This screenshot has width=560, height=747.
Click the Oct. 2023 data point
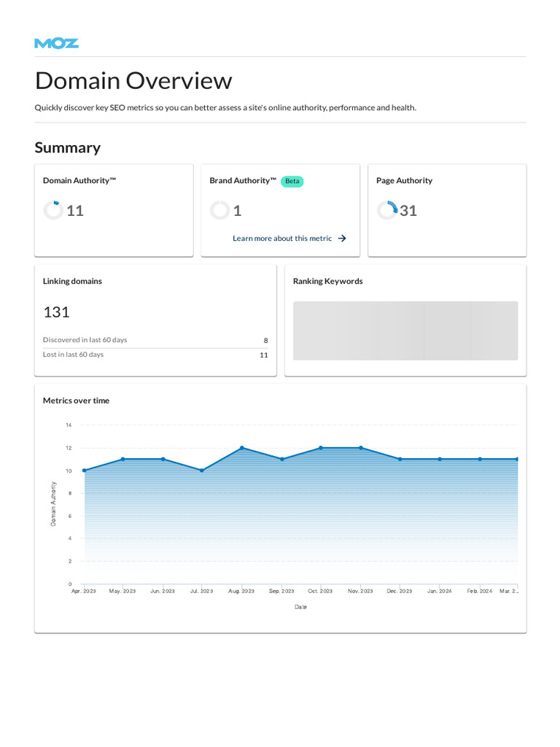[321, 448]
